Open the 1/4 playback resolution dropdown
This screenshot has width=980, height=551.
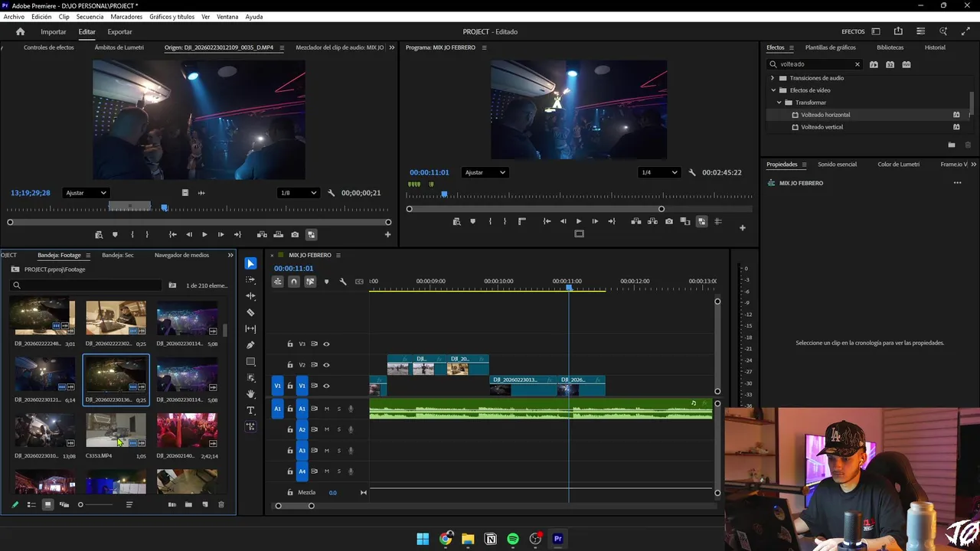point(658,172)
